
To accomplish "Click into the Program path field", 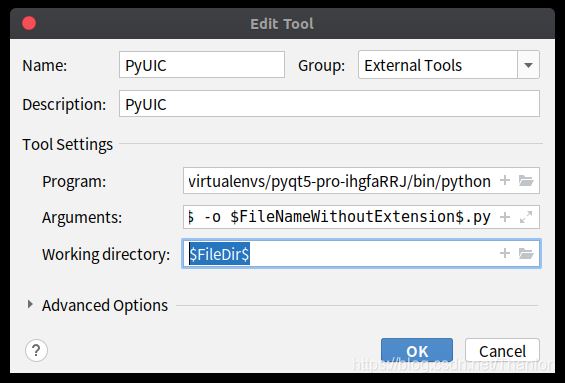I will [361, 181].
